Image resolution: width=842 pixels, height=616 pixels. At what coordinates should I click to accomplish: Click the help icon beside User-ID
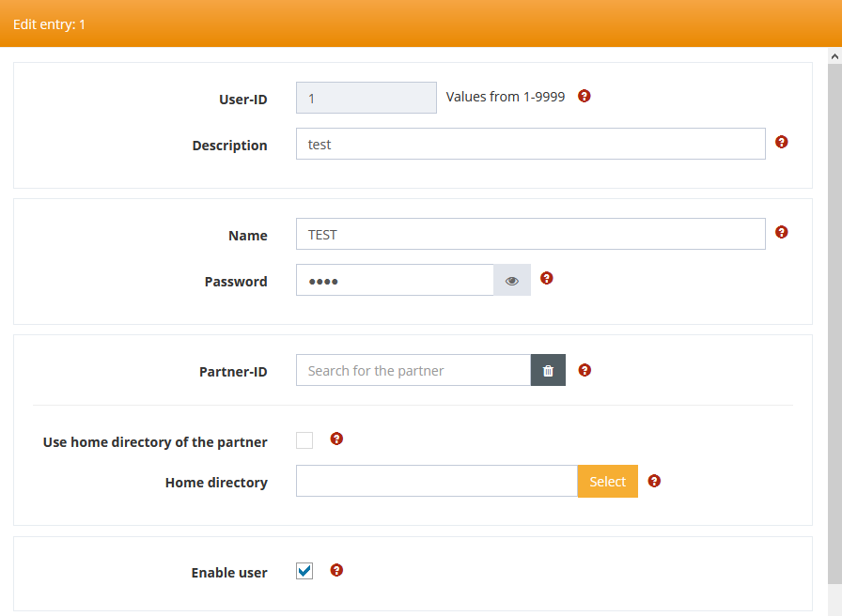pos(585,96)
